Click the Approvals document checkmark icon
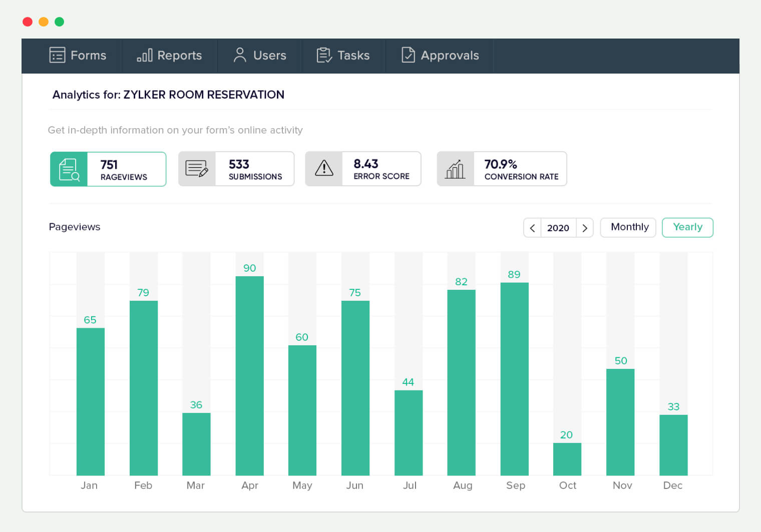The width and height of the screenshot is (761, 532). [408, 55]
